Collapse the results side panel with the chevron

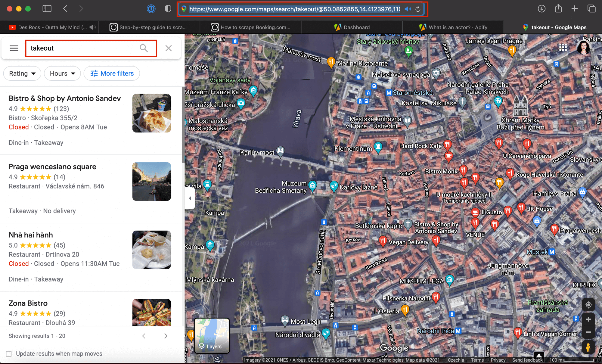click(x=190, y=198)
